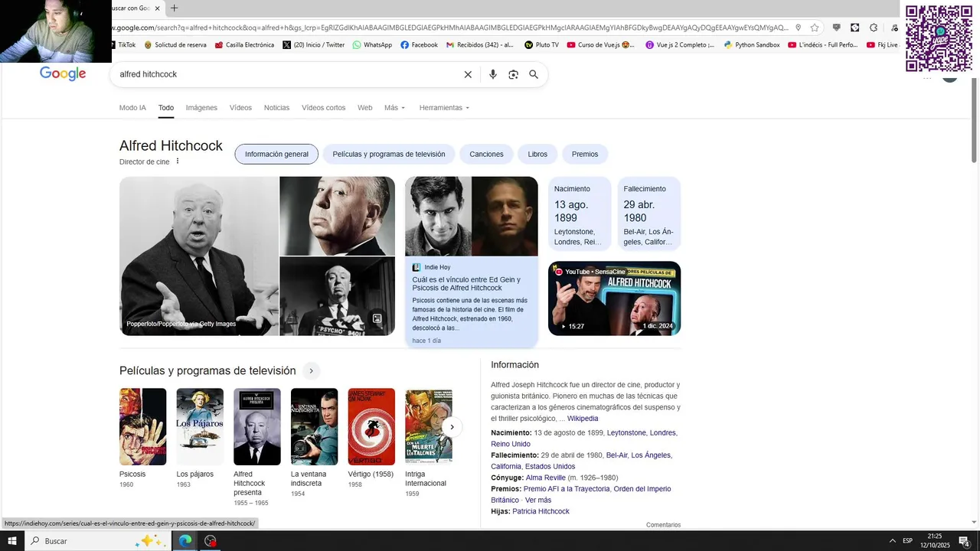
Task: Choose the Canciones chip
Action: 486,154
